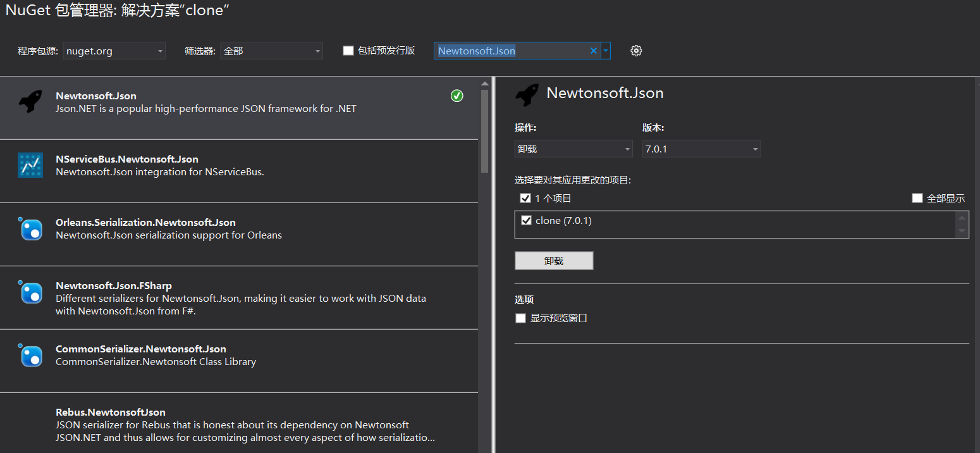The height and width of the screenshot is (453, 980).
Task: Click 'CommonSerializer.Newtonsoft Class Library' description
Action: pos(156,362)
